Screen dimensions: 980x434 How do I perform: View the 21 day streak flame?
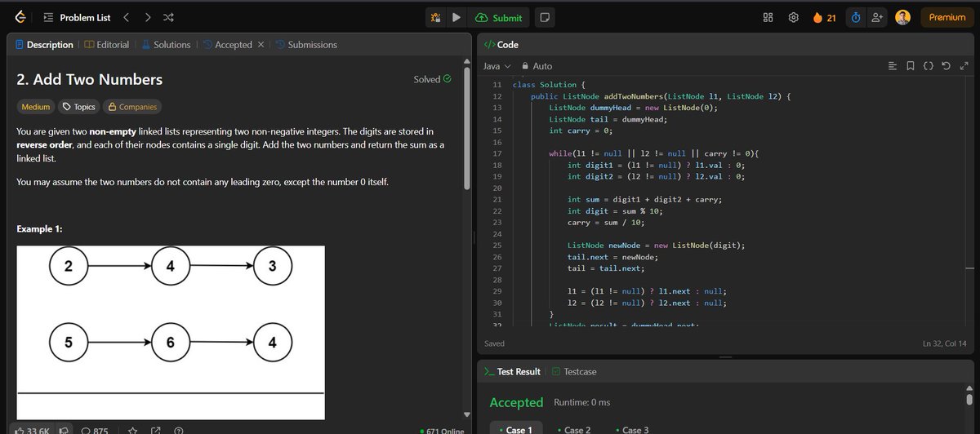(x=823, y=17)
